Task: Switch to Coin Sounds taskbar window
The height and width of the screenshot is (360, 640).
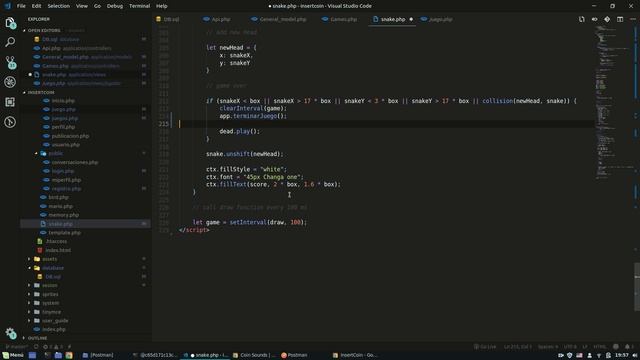Action: [x=254, y=355]
